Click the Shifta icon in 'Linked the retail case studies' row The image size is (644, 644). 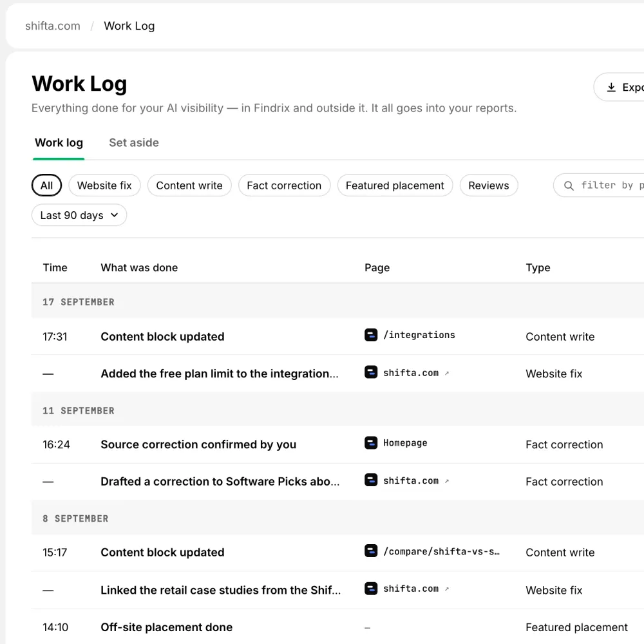[x=371, y=589]
